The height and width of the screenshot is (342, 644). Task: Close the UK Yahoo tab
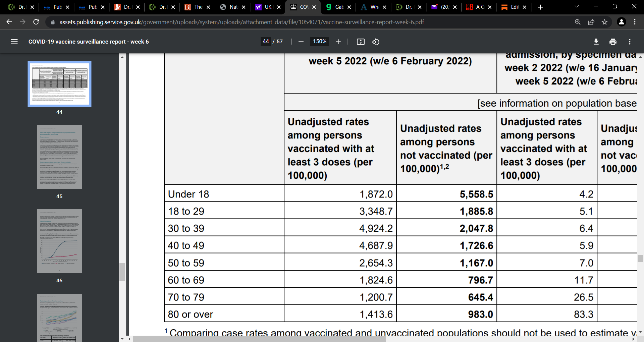click(279, 7)
